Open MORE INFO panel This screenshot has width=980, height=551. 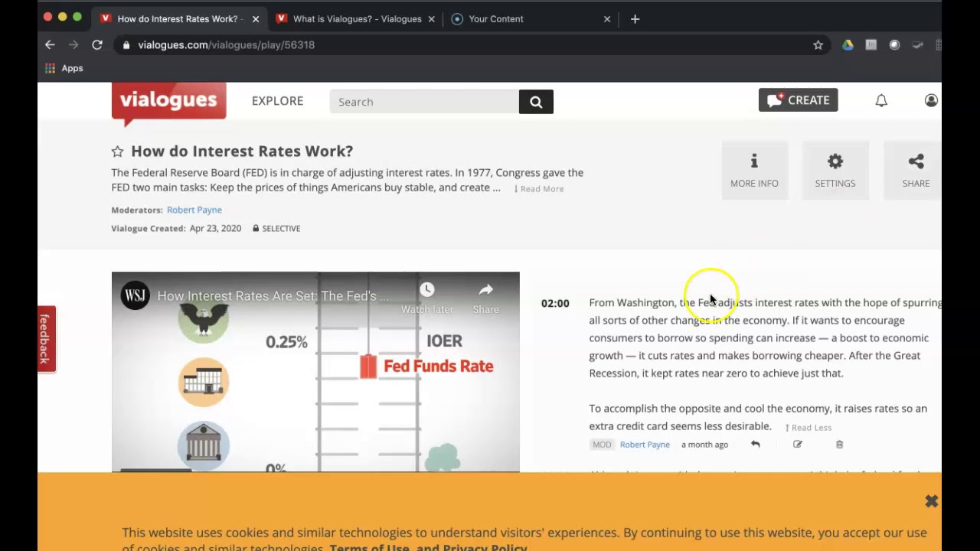(x=754, y=171)
